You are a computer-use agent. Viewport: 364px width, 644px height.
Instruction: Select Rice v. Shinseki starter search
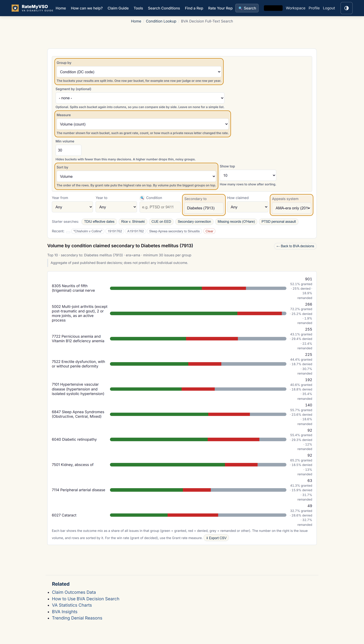133,221
